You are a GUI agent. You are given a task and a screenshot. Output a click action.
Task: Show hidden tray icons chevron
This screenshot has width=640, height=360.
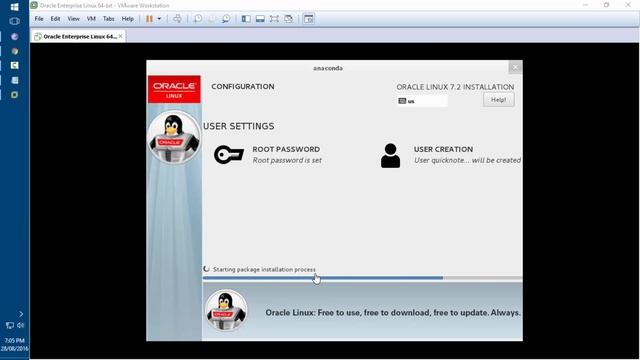pyautogui.click(x=21, y=314)
